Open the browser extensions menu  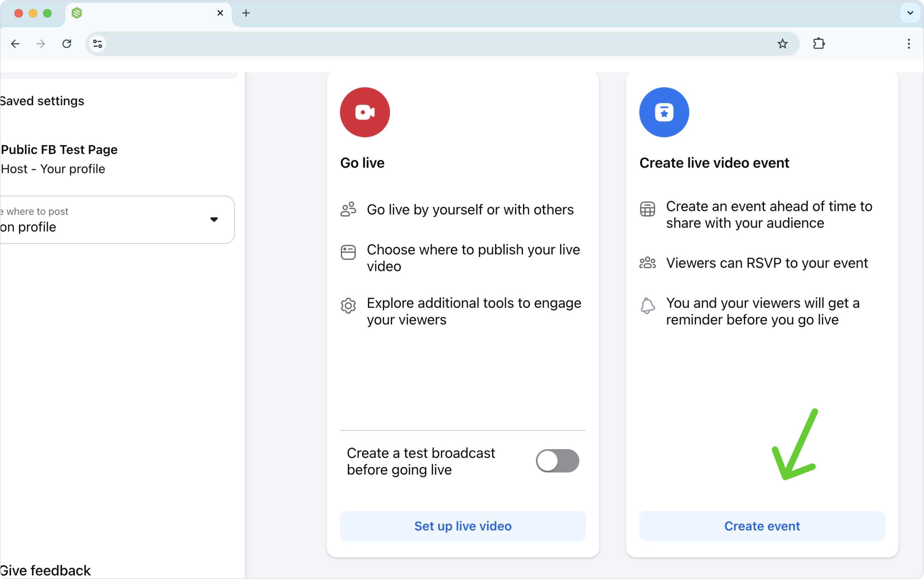coord(819,44)
